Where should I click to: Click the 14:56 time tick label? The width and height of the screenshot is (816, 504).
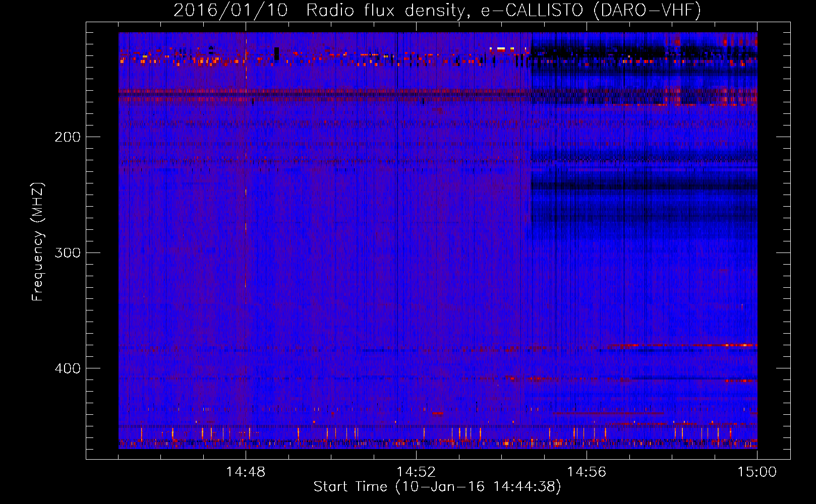[587, 472]
